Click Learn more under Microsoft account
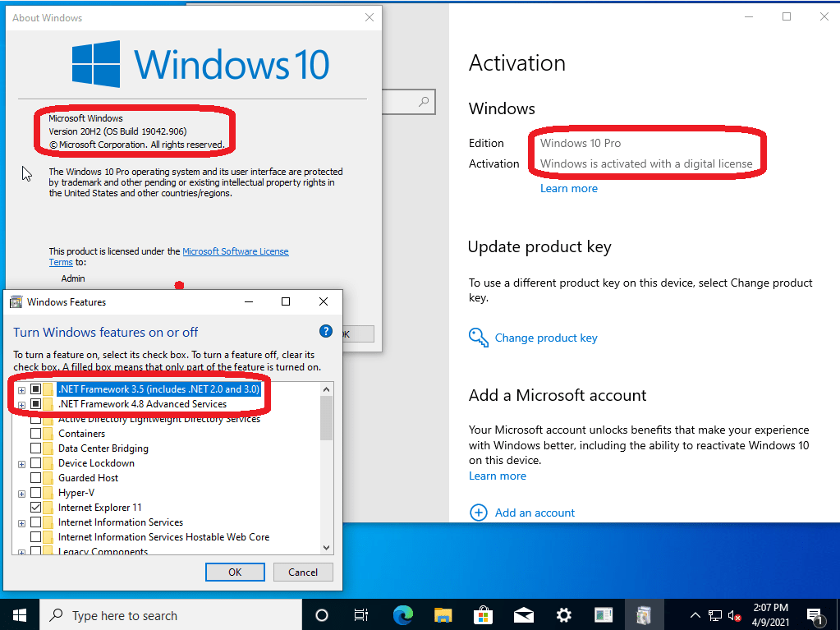Viewport: 840px width, 630px height. [x=497, y=476]
